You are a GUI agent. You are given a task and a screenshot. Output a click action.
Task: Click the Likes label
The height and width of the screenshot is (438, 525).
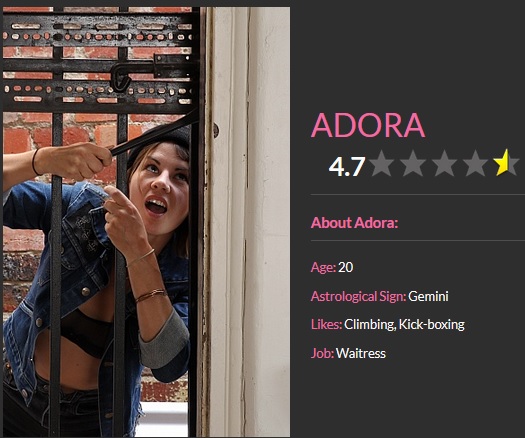tap(326, 324)
